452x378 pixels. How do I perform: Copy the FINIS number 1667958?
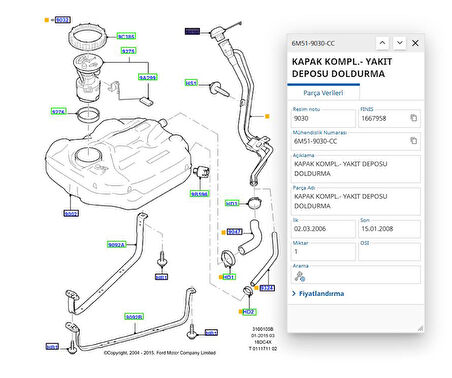tap(413, 118)
